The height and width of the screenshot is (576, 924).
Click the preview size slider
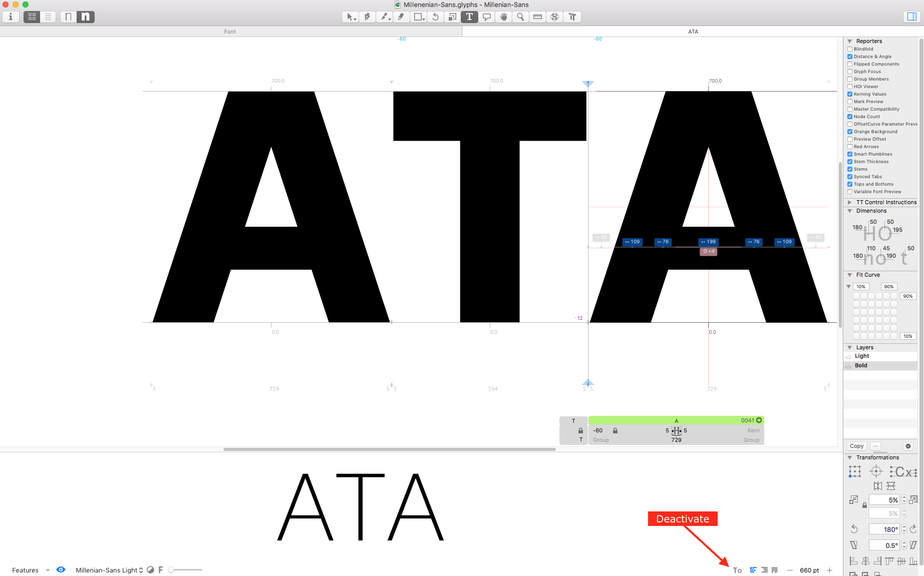coord(186,569)
